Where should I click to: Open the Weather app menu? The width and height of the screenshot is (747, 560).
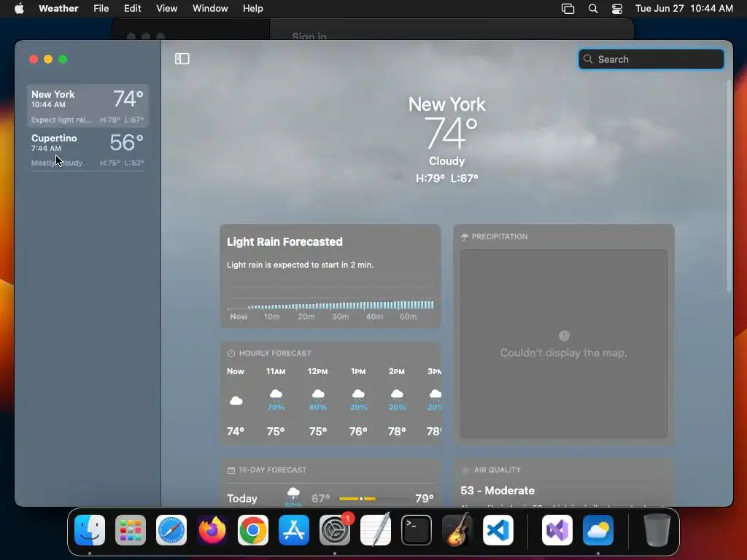click(58, 8)
